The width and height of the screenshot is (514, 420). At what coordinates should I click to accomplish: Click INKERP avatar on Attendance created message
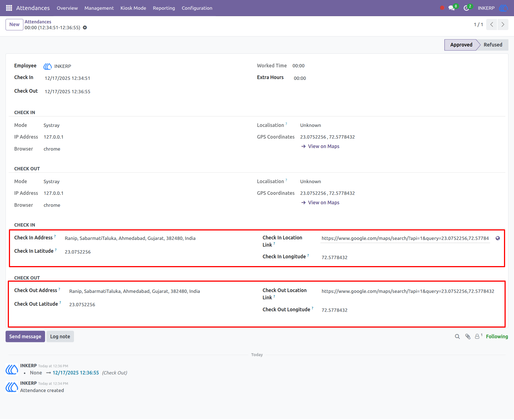(12, 387)
